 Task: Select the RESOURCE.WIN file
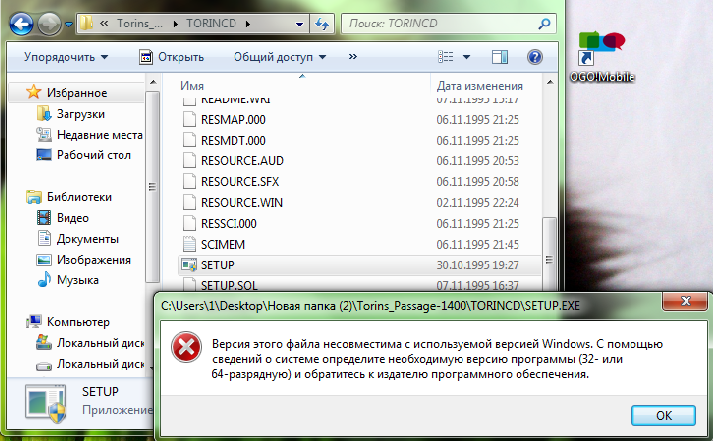242,202
